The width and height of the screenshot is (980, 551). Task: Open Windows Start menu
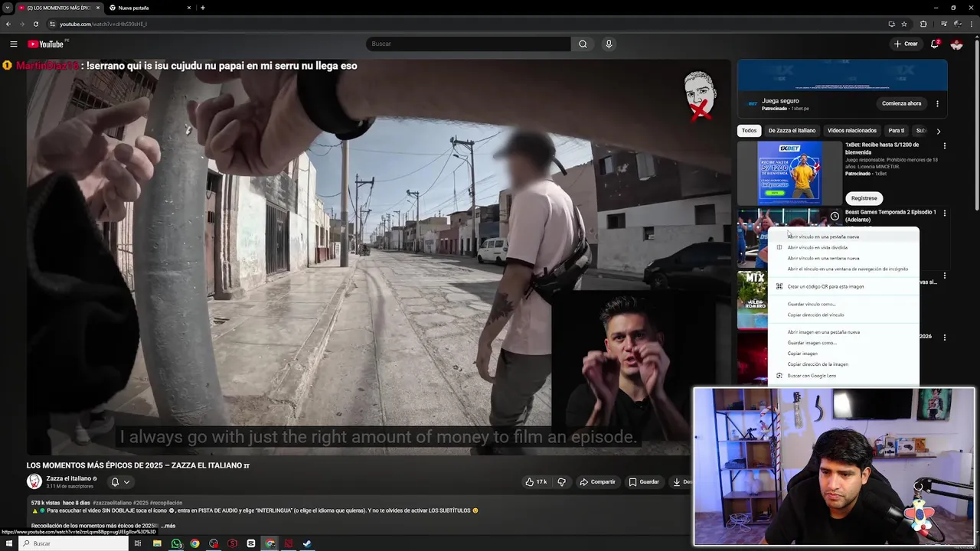point(9,543)
